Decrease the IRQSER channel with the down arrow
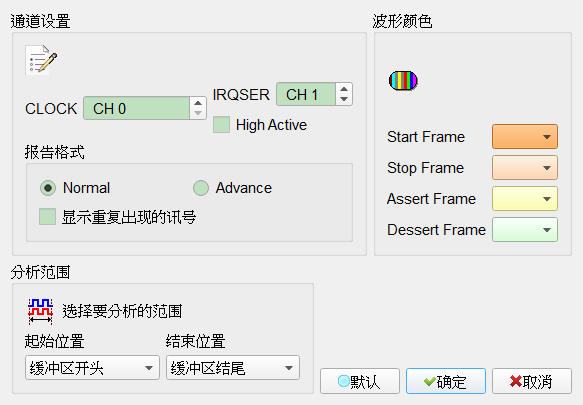 click(x=344, y=99)
